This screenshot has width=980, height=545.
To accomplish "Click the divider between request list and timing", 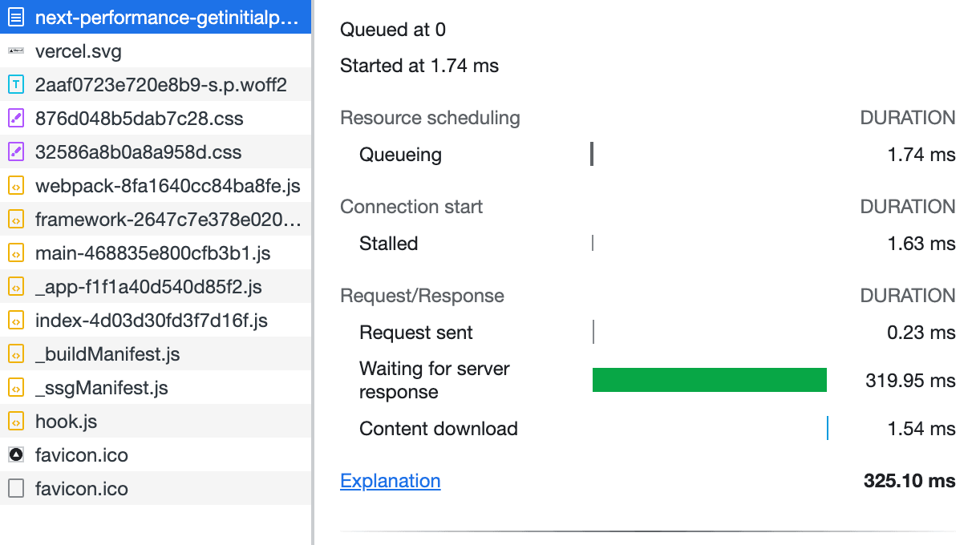I will 313,272.
